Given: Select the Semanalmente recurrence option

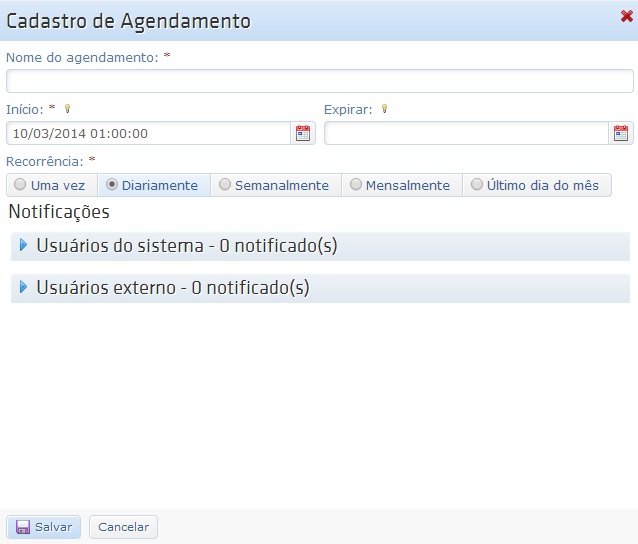Looking at the screenshot, I should click(276, 185).
